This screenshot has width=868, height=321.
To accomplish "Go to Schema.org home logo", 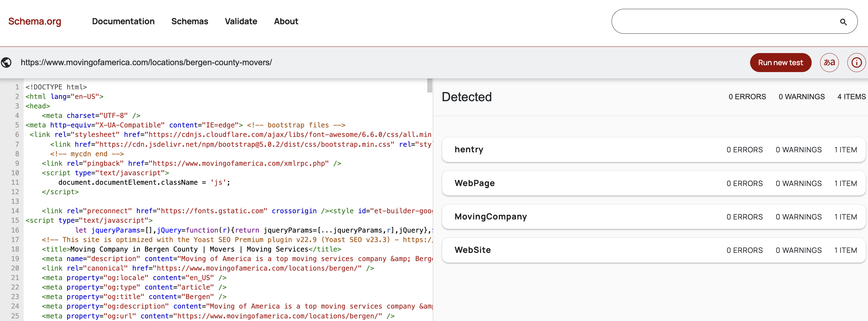I will point(35,21).
